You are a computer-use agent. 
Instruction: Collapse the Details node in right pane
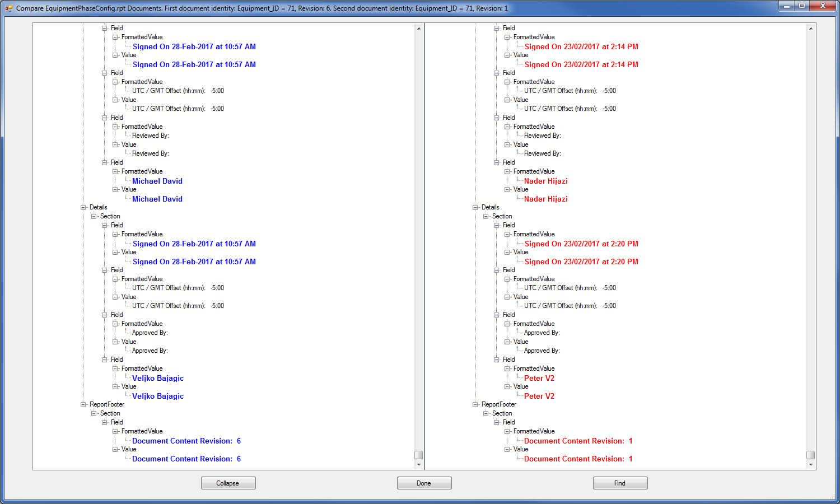click(475, 207)
